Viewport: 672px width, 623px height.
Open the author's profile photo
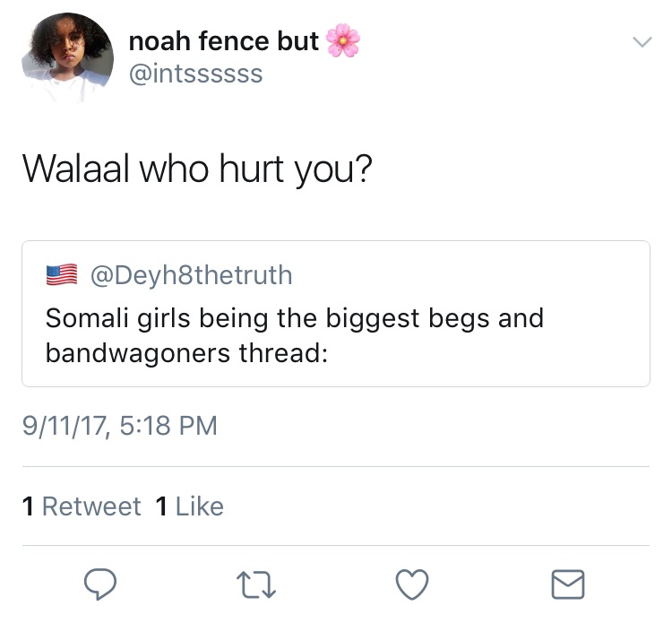(67, 56)
